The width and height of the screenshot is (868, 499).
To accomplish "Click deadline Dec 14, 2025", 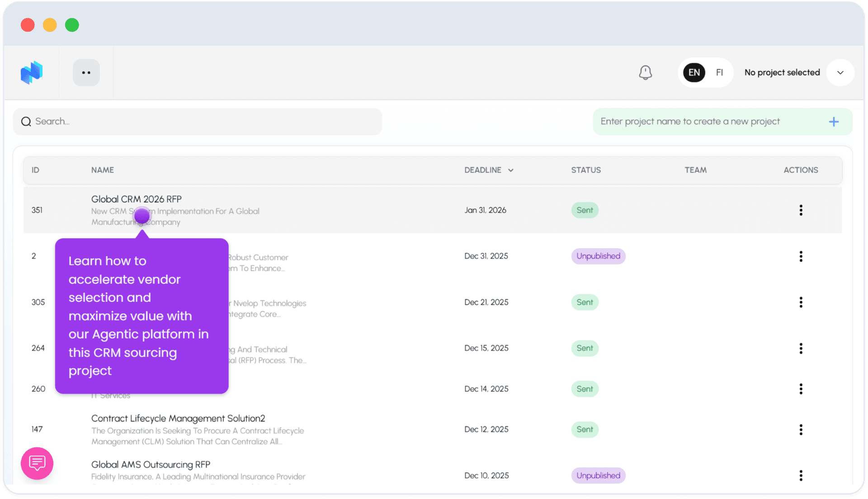I will click(486, 389).
